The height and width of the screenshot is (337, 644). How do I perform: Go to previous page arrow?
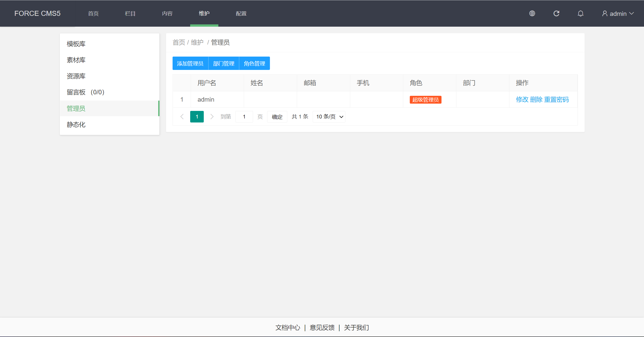(x=182, y=117)
